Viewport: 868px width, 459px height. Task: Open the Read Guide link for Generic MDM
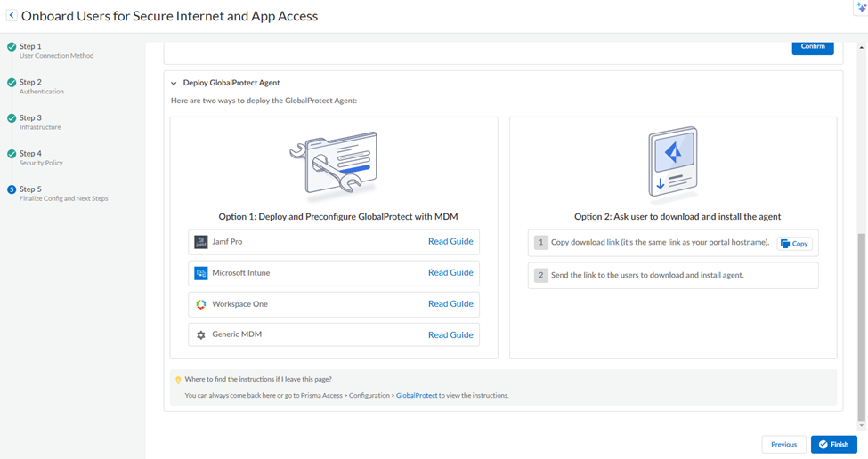(x=450, y=335)
